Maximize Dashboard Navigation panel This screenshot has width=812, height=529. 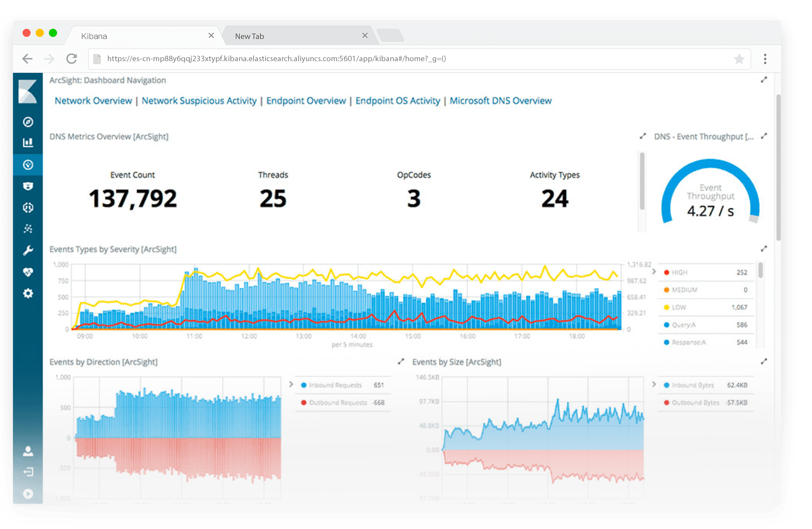(x=764, y=79)
